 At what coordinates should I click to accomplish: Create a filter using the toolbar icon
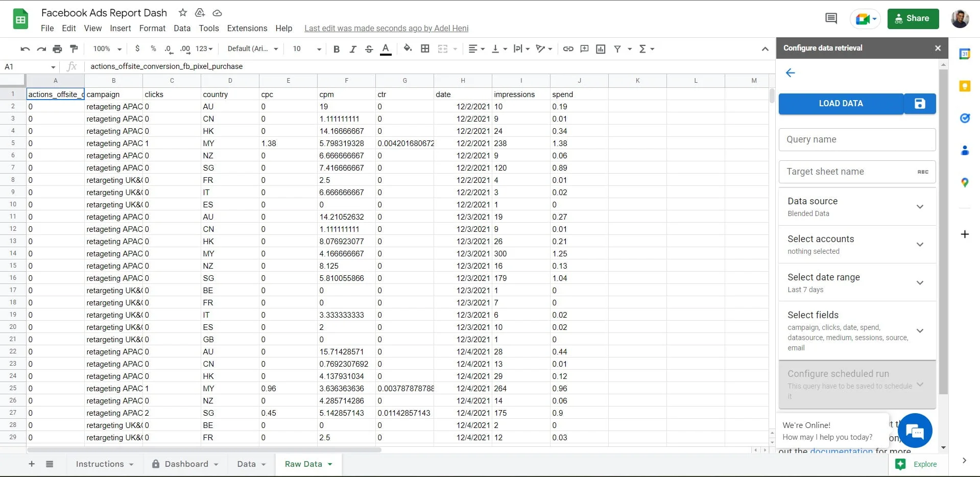click(x=618, y=49)
